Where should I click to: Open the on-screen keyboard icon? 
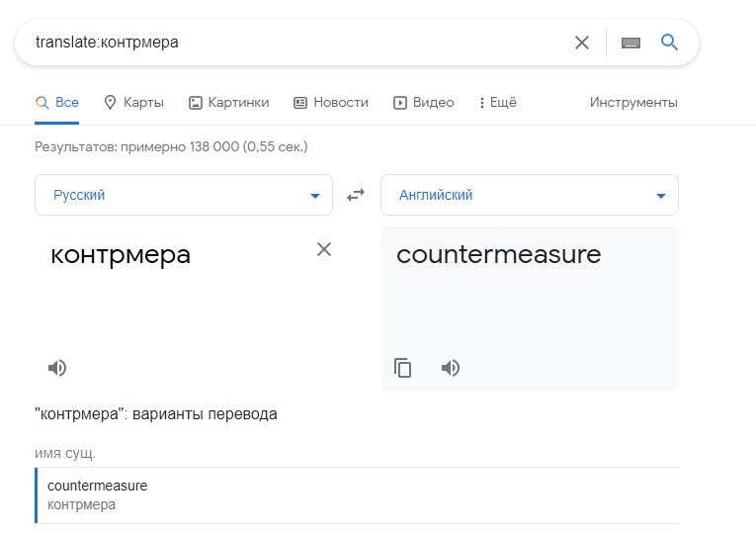(630, 43)
